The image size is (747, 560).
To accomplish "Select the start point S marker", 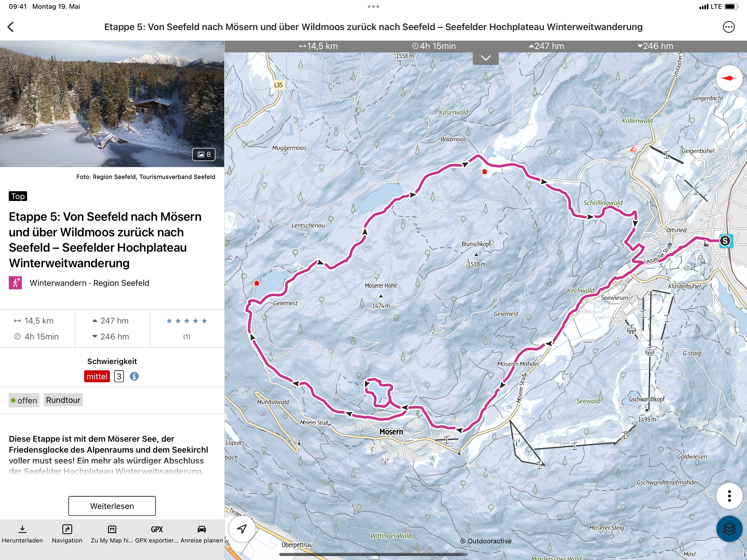I will (725, 241).
